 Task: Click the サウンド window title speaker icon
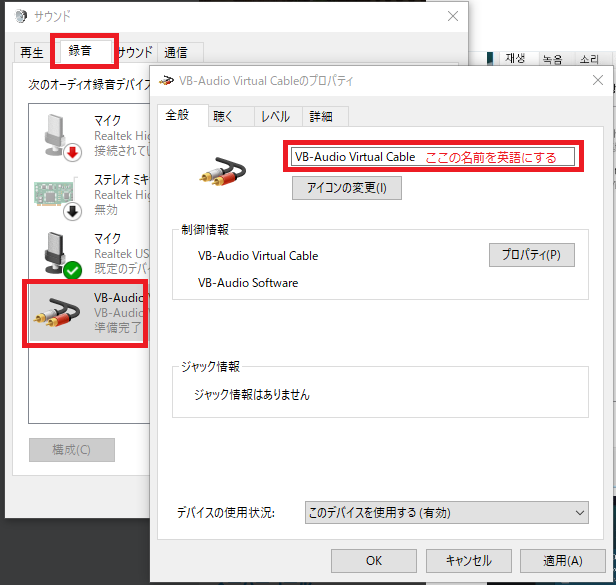point(20,16)
